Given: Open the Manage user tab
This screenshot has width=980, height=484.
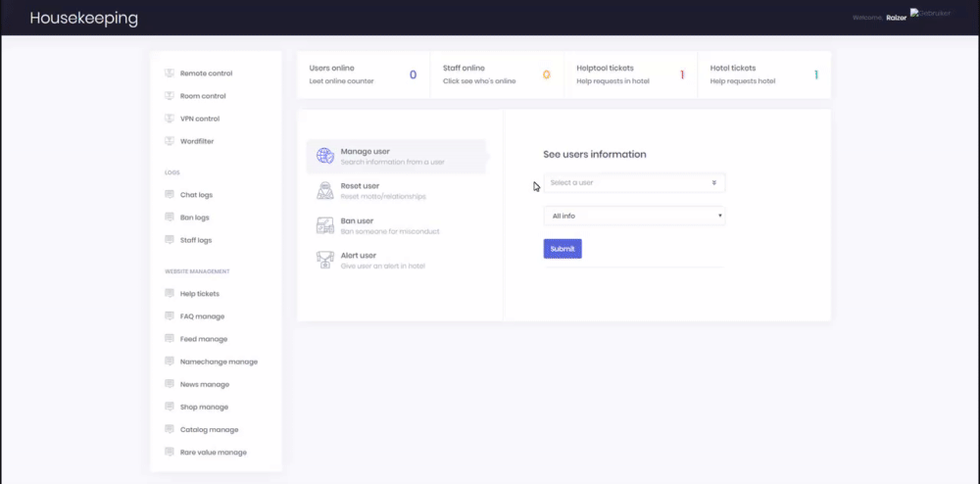Looking at the screenshot, I should tap(396, 156).
